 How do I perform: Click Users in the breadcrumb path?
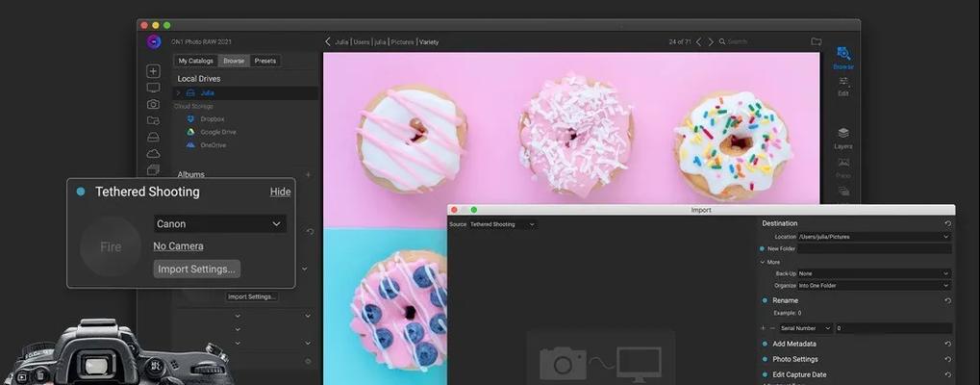click(362, 42)
